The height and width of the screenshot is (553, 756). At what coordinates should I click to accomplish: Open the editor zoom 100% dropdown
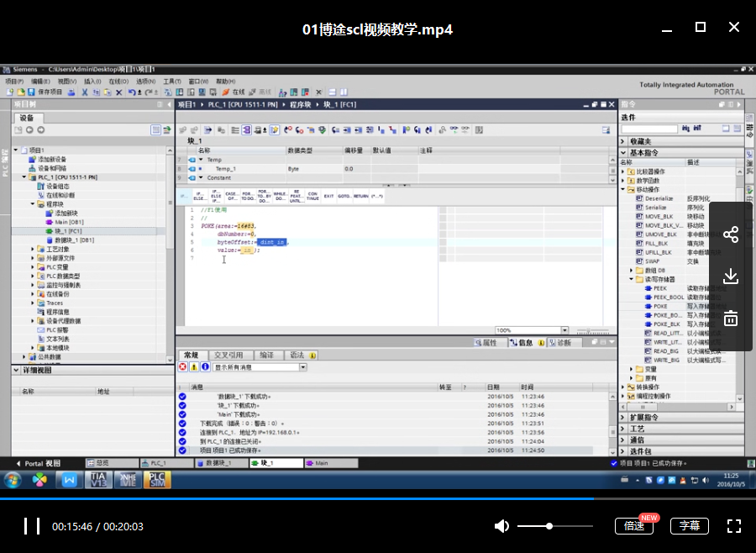(x=564, y=330)
